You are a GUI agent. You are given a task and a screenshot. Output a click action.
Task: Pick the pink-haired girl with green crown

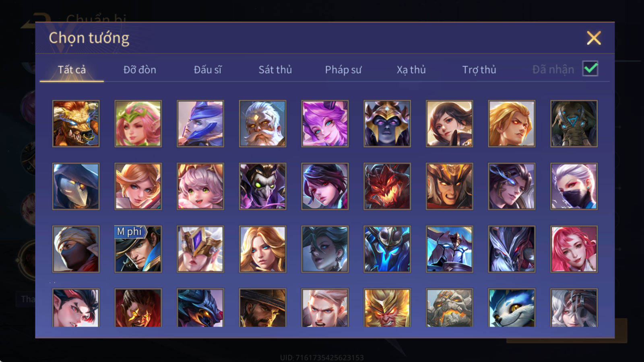point(138,123)
